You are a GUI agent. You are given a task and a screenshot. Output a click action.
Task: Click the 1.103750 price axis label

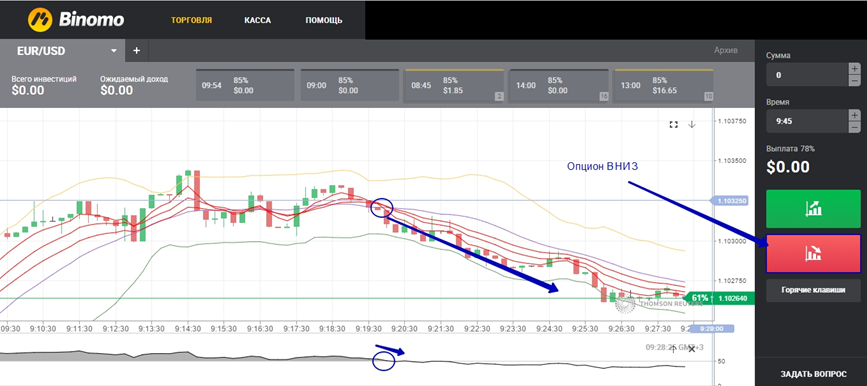732,121
